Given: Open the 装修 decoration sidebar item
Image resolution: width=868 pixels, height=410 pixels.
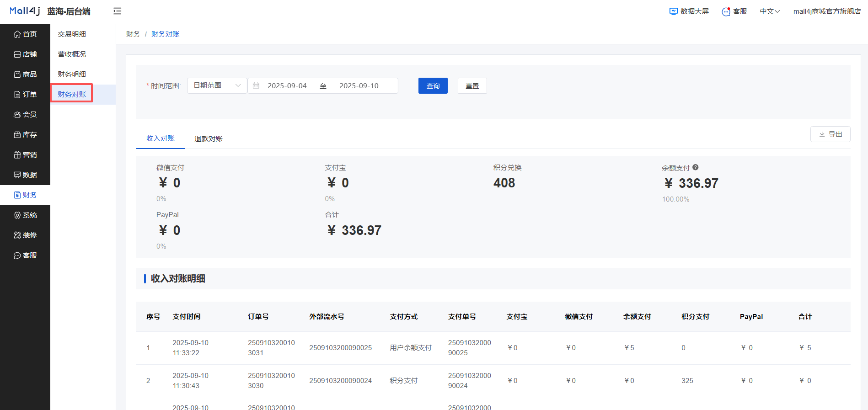Looking at the screenshot, I should coord(25,235).
